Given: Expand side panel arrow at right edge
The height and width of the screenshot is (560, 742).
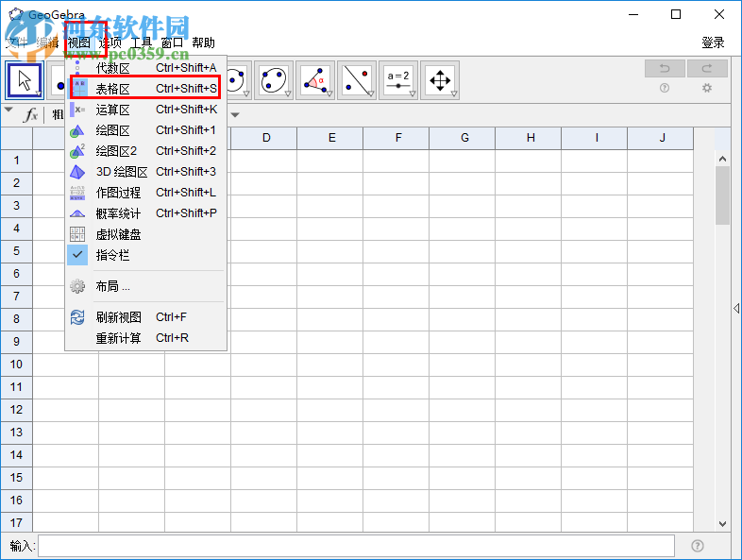Looking at the screenshot, I should point(736,308).
